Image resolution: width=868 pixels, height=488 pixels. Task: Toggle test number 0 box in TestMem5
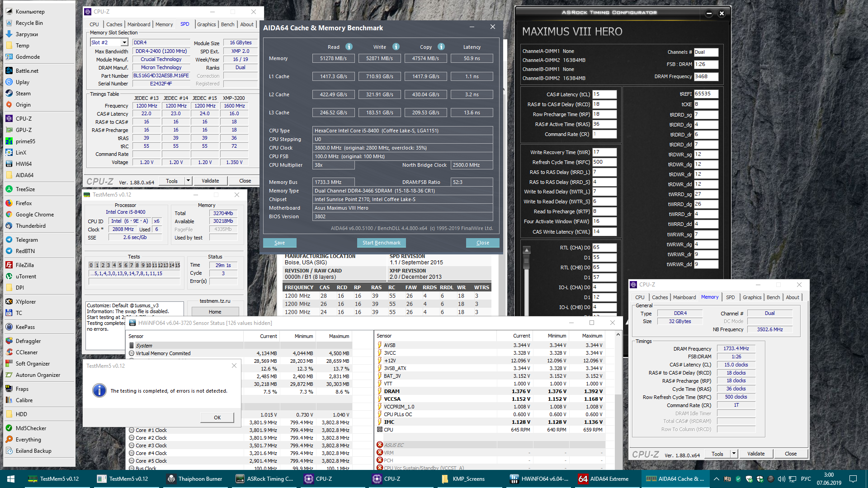point(91,265)
